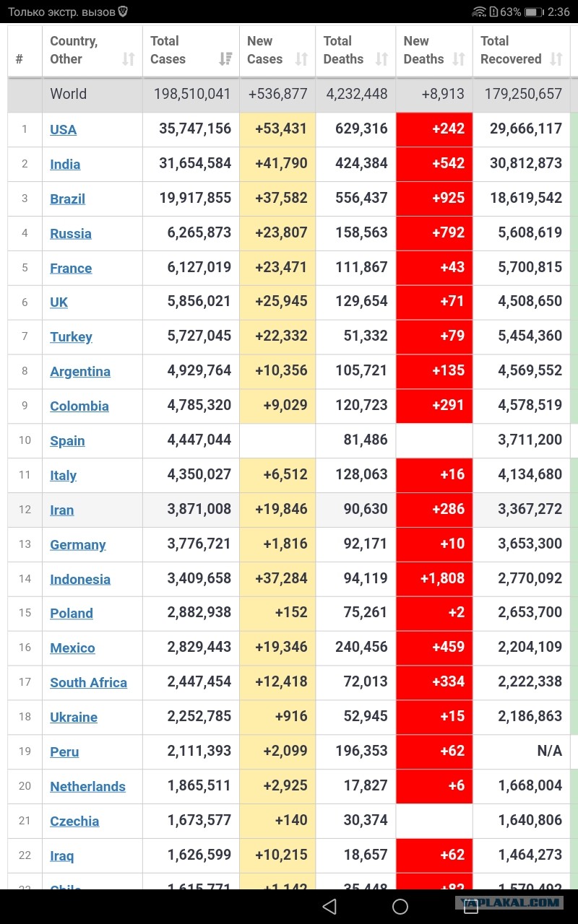This screenshot has height=924, width=578.
Task: Open the Brazil country page
Action: (x=67, y=199)
